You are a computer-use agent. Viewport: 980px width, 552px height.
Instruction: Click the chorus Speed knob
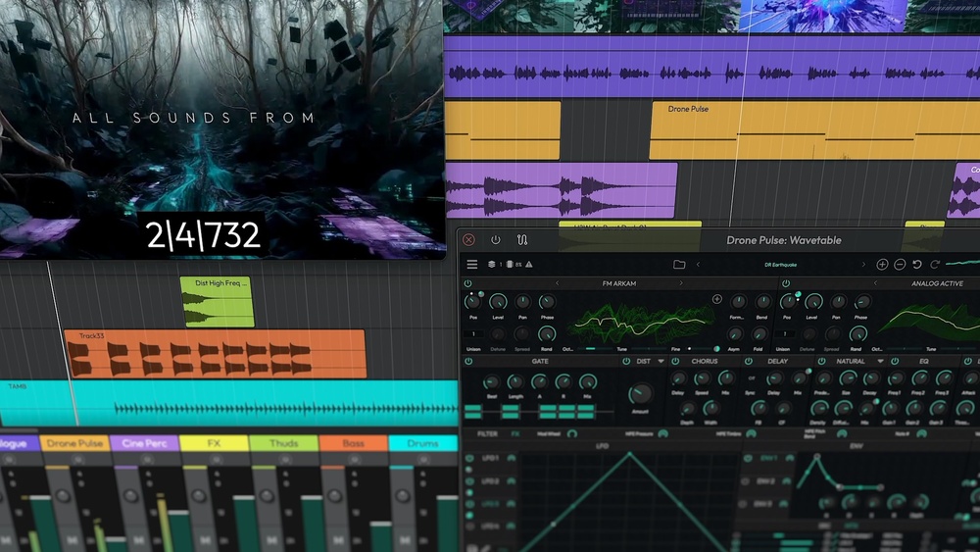[702, 378]
